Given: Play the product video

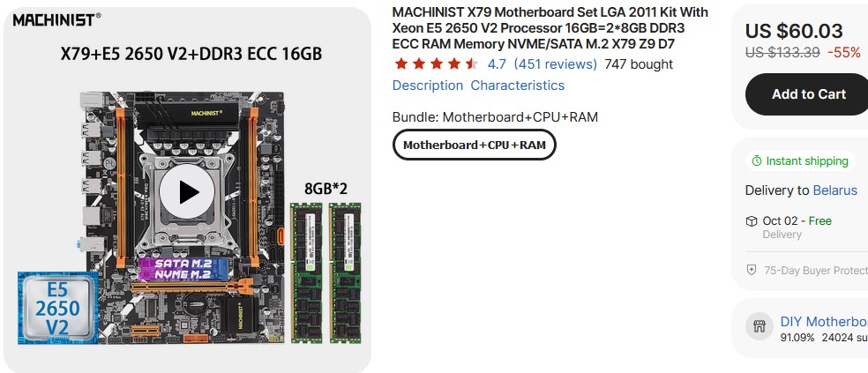Looking at the screenshot, I should point(186,190).
